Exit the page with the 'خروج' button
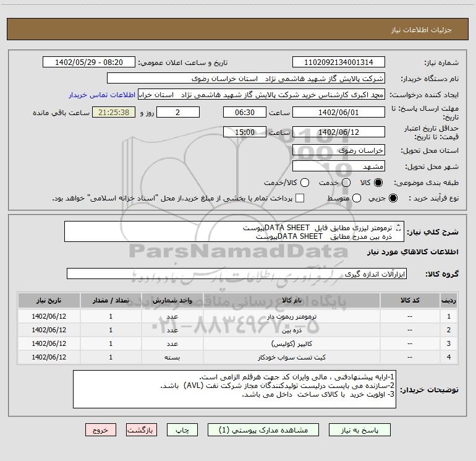 point(100,429)
